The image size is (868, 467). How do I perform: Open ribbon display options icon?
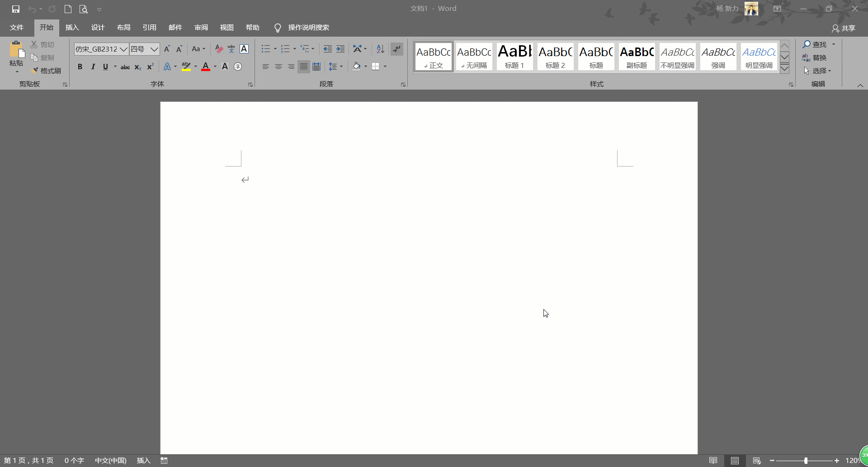[x=777, y=9]
